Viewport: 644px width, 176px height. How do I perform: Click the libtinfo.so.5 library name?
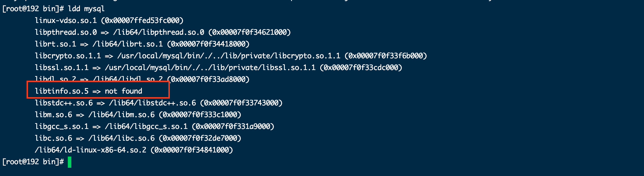[x=62, y=91]
